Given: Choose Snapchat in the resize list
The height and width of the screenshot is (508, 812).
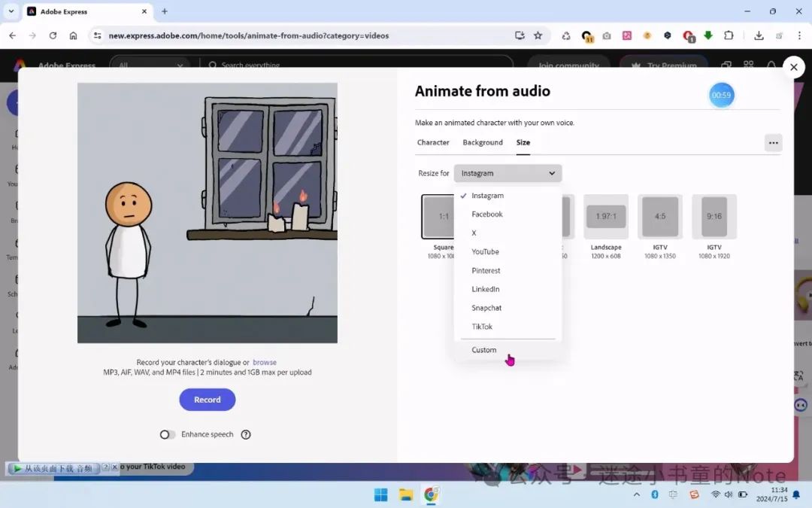Looking at the screenshot, I should click(507, 308).
